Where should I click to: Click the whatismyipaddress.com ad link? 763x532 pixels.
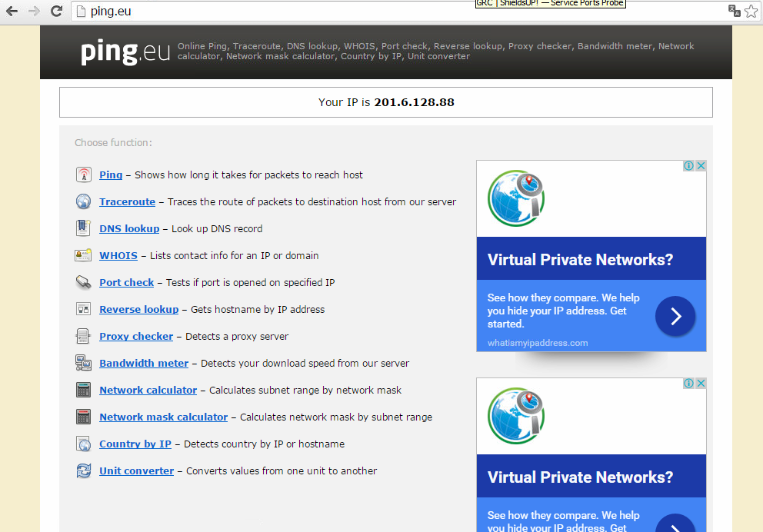pos(538,343)
